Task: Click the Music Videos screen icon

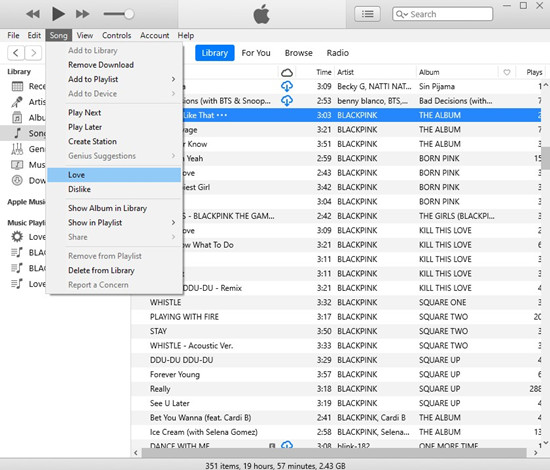Action: point(17,164)
